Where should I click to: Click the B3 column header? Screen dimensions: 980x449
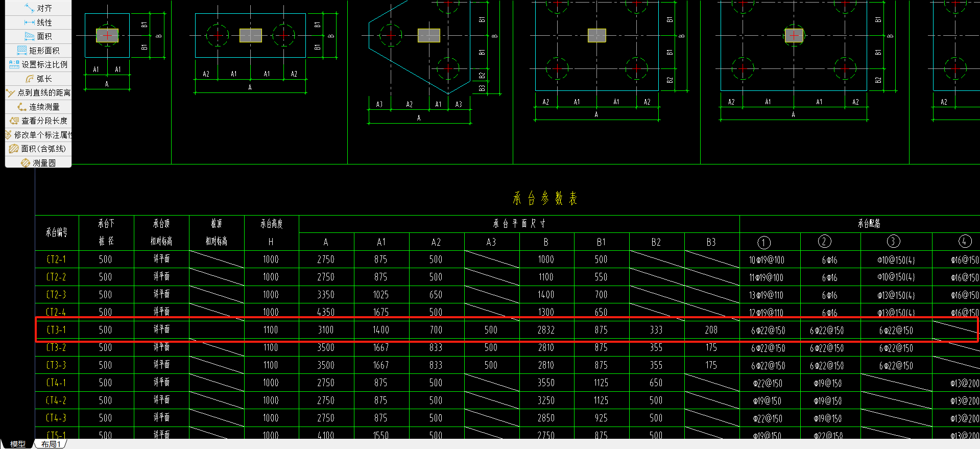711,242
